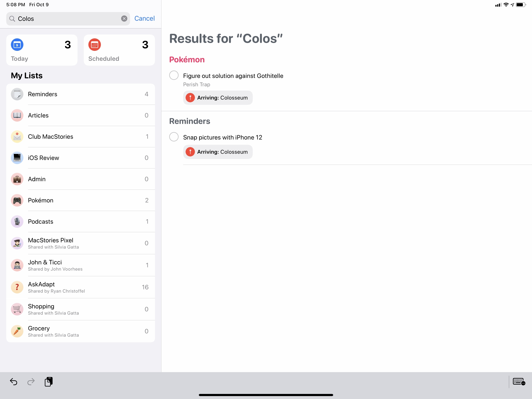Complete 'Figure out solution against Gothitelle'
Viewport: 532px width, 399px height.
pos(174,75)
